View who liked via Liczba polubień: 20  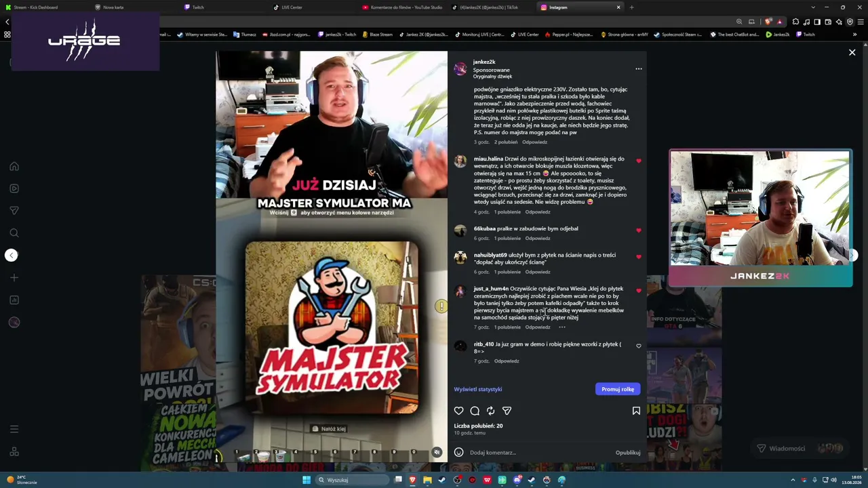click(x=478, y=426)
